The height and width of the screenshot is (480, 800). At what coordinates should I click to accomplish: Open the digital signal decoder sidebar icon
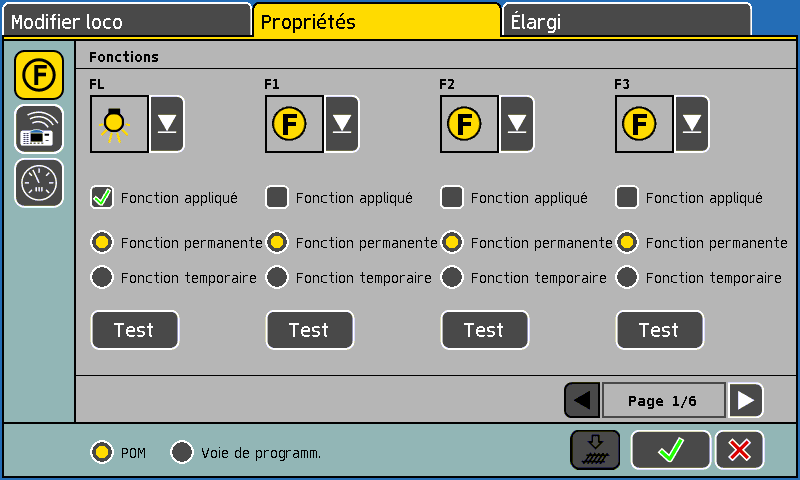click(x=39, y=129)
